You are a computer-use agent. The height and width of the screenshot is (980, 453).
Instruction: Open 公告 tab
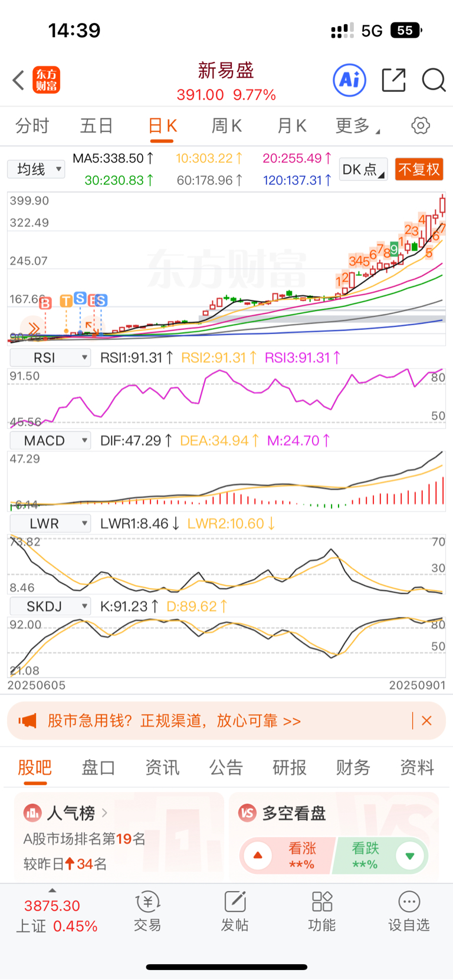click(226, 767)
